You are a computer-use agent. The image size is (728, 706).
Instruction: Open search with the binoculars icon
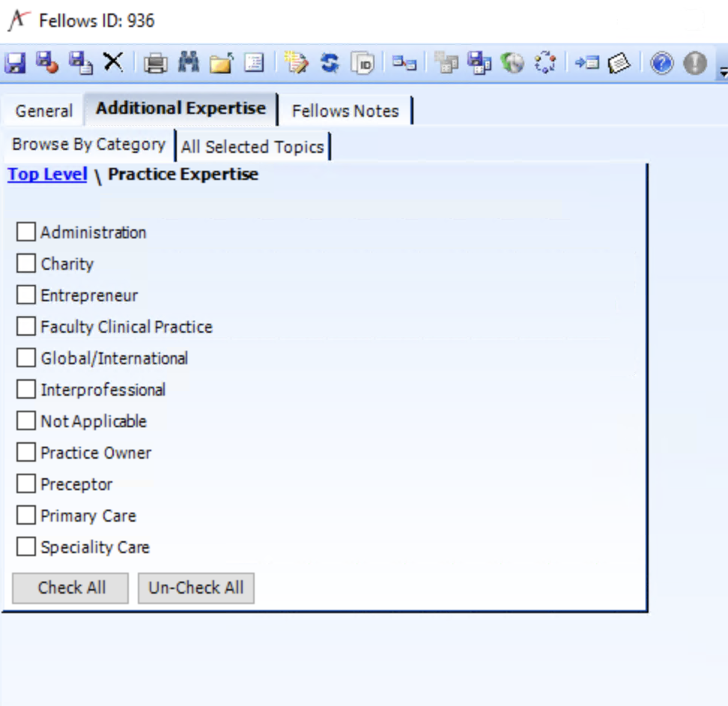tap(188, 63)
